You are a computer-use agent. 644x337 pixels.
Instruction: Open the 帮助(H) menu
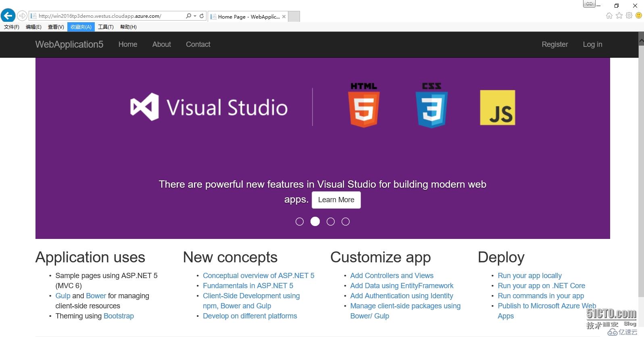[x=128, y=27]
